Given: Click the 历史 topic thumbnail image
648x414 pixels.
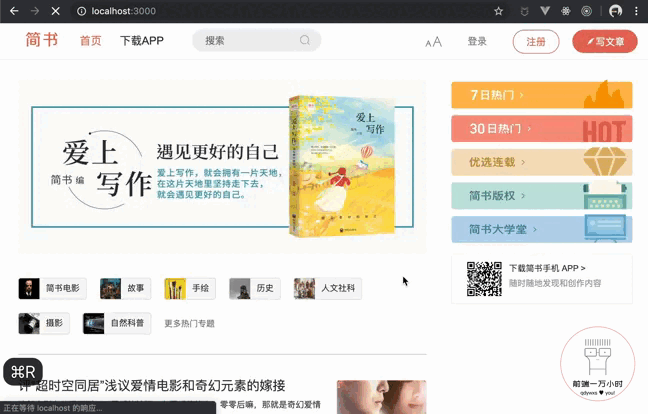Looking at the screenshot, I should 240,288.
